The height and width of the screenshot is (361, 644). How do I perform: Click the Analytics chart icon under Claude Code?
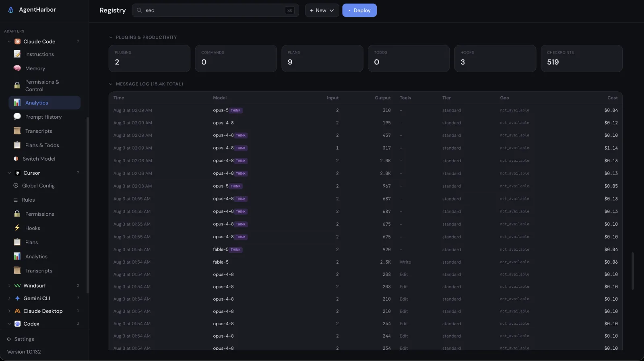pos(17,103)
